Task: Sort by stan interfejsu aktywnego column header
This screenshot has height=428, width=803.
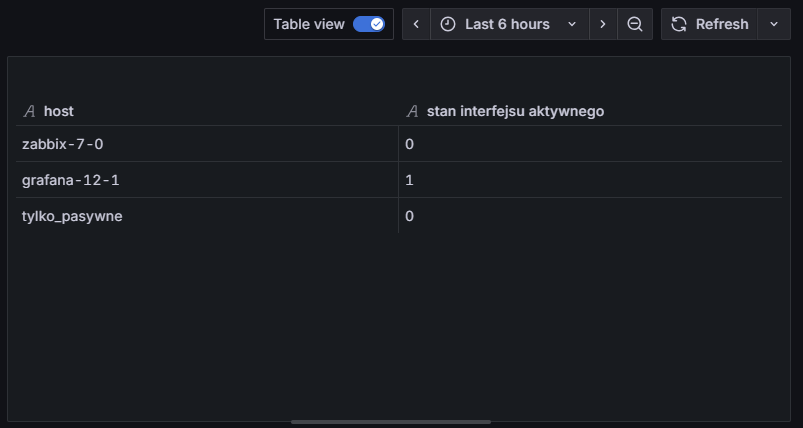Action: click(514, 111)
